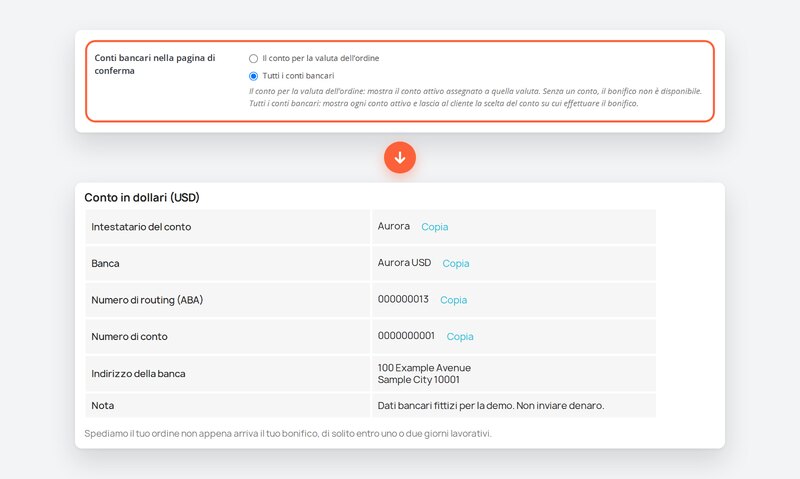800x479 pixels.
Task: Copy the routing number 000000013
Action: tap(454, 300)
